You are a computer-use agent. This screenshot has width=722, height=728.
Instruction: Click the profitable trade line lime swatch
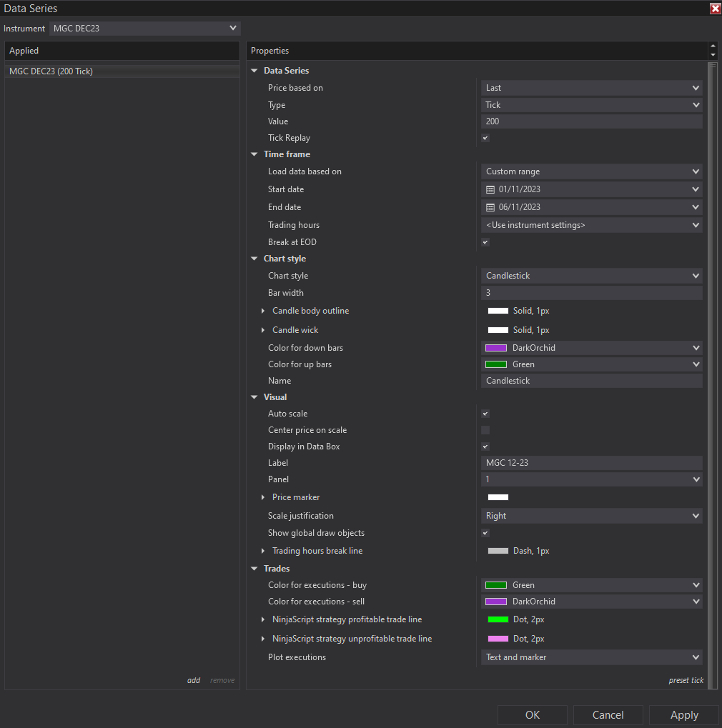point(498,619)
